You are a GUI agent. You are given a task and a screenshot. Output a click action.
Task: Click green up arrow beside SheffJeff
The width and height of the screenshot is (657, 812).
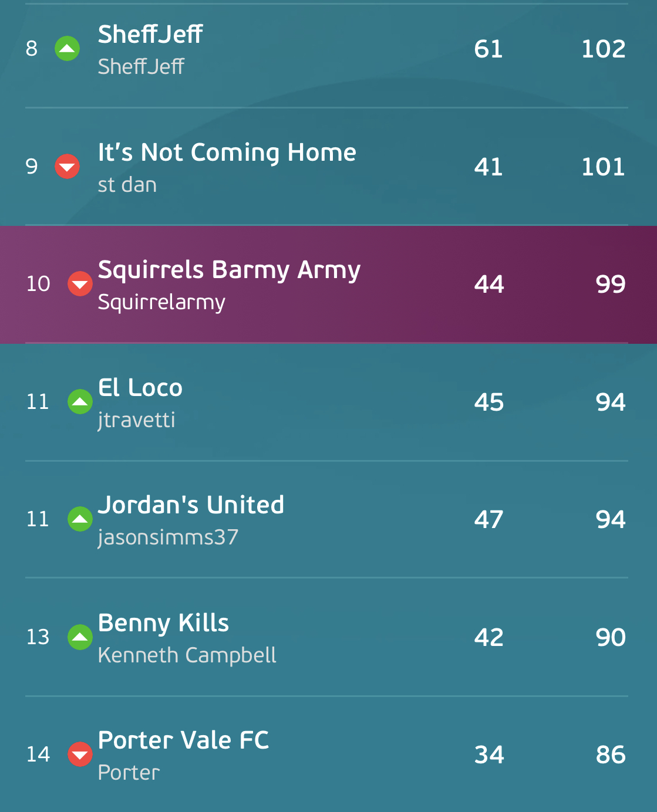click(67, 49)
